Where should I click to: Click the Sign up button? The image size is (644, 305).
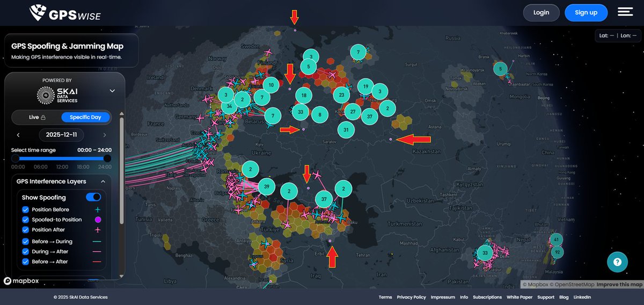(x=586, y=12)
